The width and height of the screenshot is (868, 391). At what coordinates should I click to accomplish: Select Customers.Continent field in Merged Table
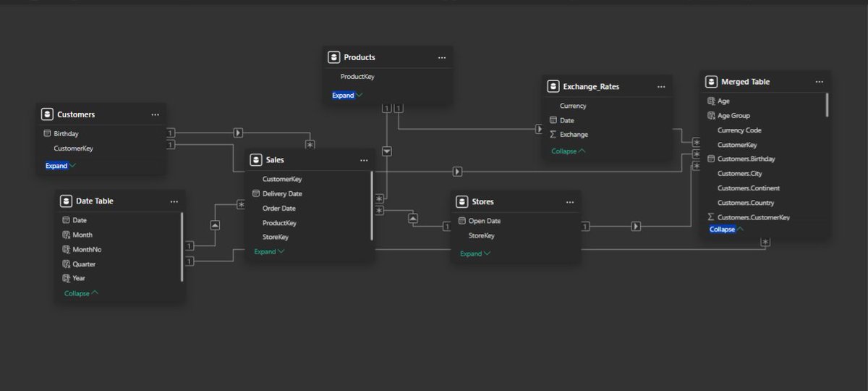pyautogui.click(x=749, y=188)
